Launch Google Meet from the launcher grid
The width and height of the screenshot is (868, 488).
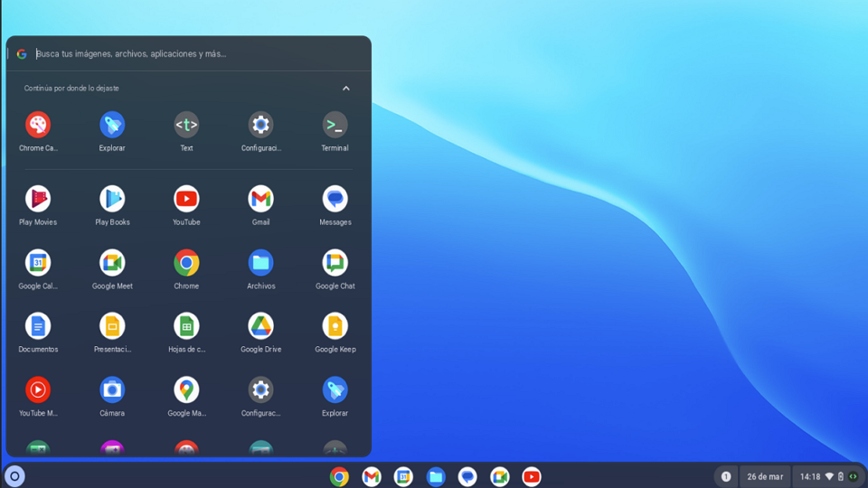tap(112, 263)
